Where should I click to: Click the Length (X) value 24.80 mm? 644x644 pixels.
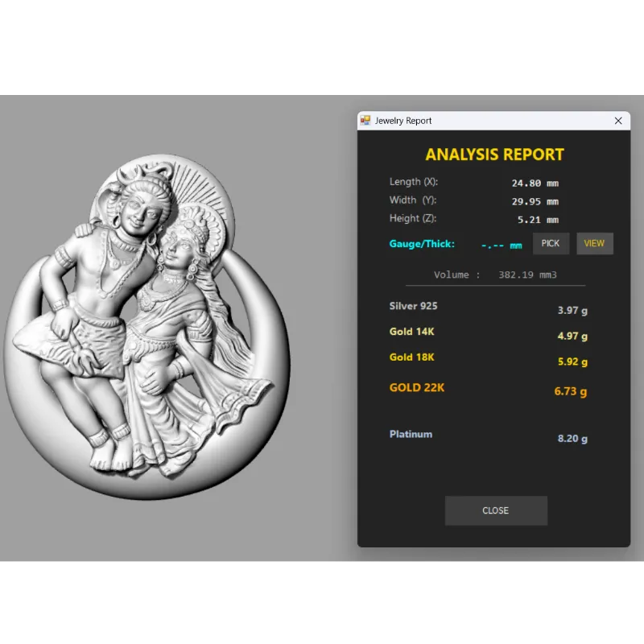(x=535, y=182)
